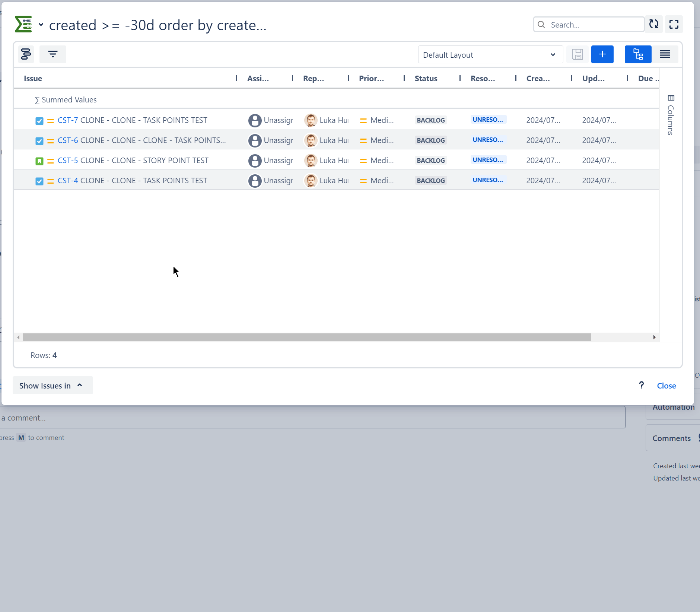Open the dropdown arrow next to the app logo
Image resolution: width=700 pixels, height=612 pixels.
point(41,25)
